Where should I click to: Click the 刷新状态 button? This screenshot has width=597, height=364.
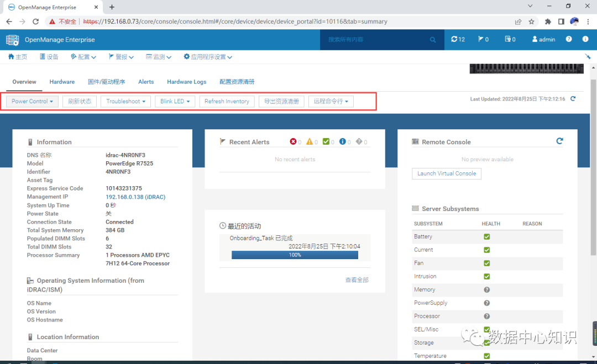coord(80,101)
